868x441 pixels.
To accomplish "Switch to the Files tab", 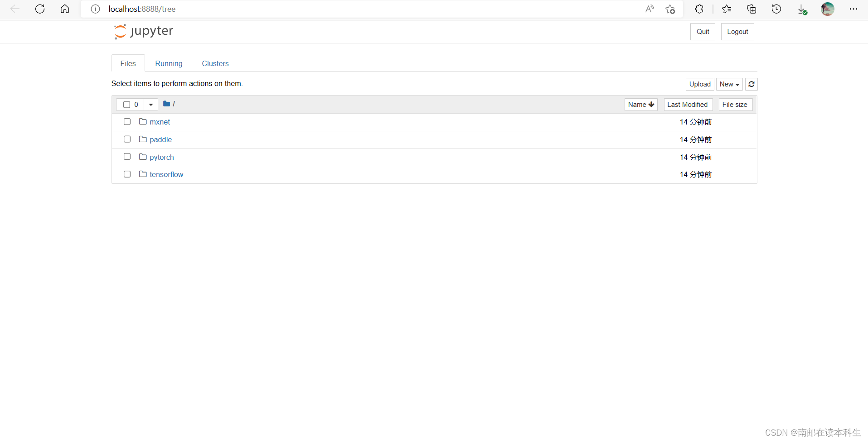I will [x=128, y=63].
